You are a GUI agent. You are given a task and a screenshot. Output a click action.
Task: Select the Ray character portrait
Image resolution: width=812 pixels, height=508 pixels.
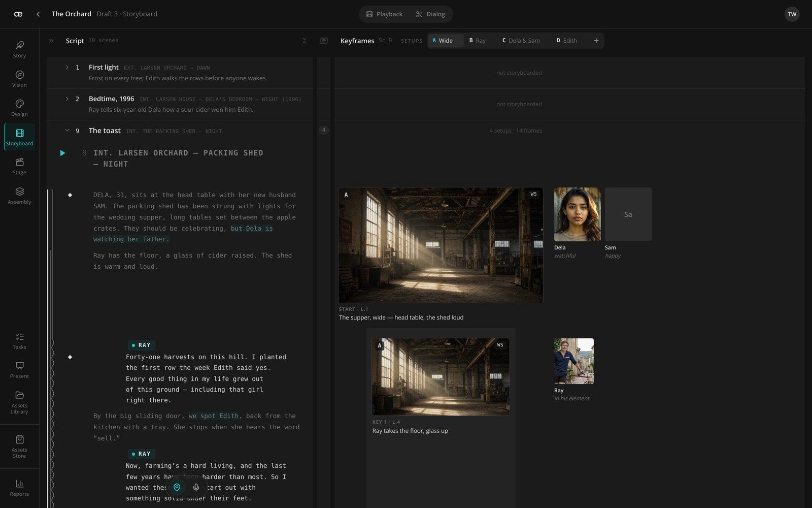pos(574,361)
